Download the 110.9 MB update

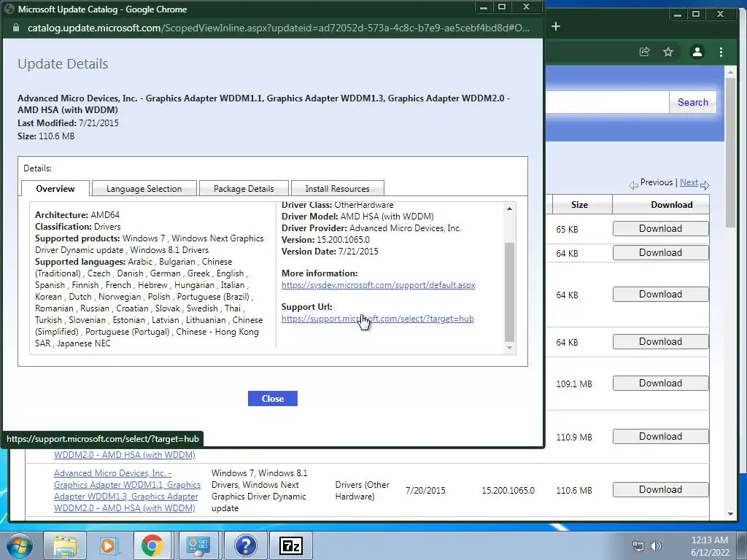point(660,437)
